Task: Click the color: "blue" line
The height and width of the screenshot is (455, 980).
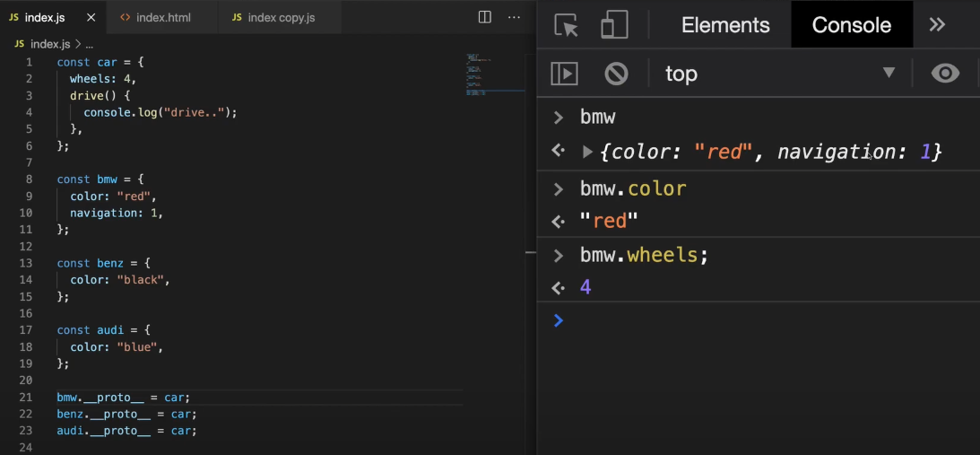Action: tap(117, 346)
